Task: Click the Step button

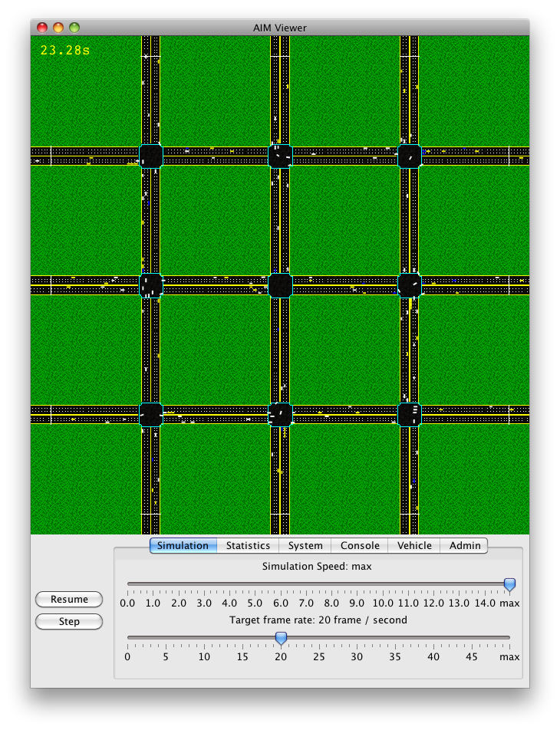Action: click(x=69, y=622)
